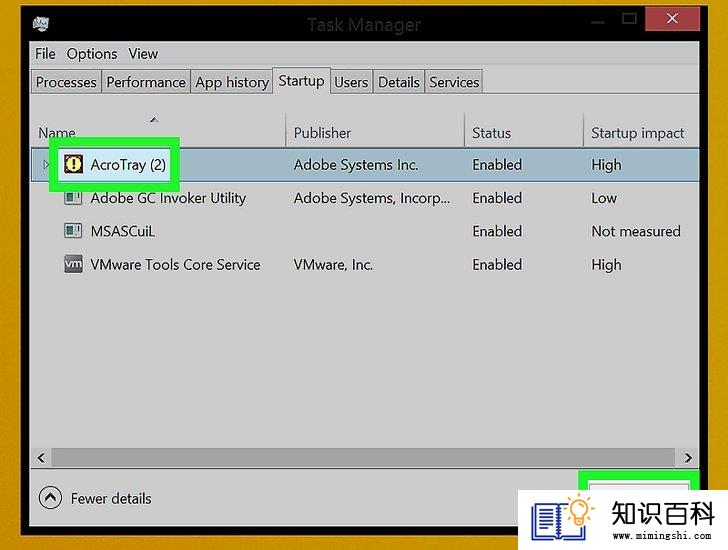Screen dimensions: 728x550
Task: Switch to the Performance tab
Action: coord(146,82)
